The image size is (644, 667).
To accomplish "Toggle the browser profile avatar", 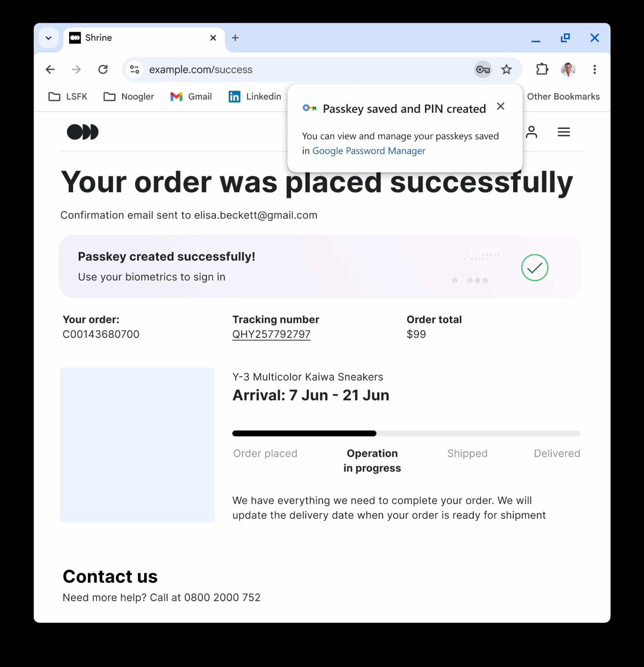I will 568,70.
